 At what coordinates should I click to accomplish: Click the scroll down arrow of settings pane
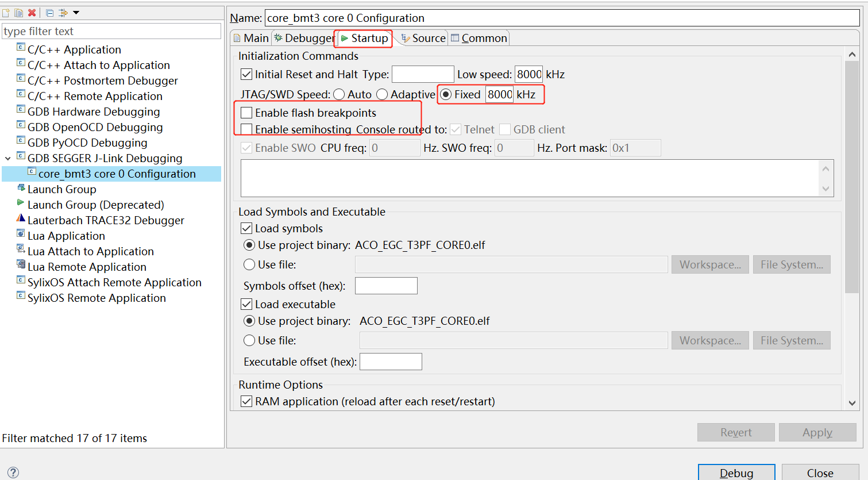[852, 403]
